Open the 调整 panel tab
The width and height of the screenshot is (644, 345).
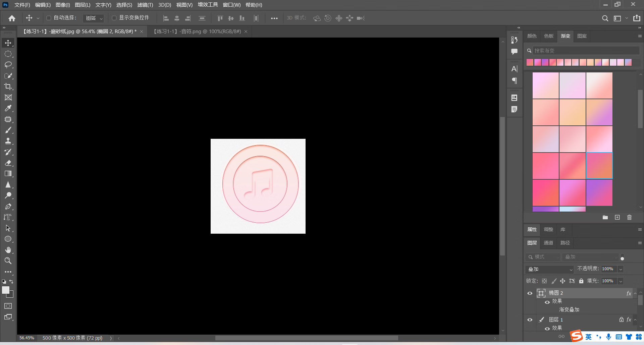pyautogui.click(x=548, y=229)
